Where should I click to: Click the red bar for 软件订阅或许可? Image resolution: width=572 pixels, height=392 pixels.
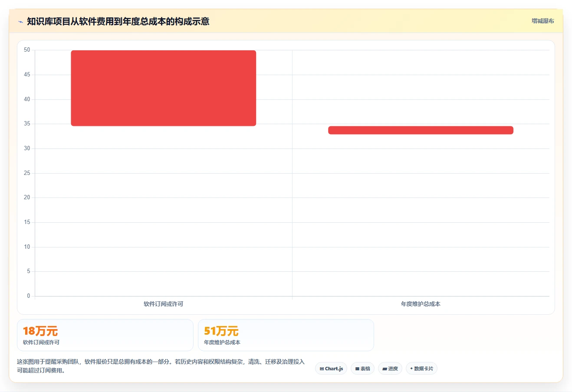point(164,88)
